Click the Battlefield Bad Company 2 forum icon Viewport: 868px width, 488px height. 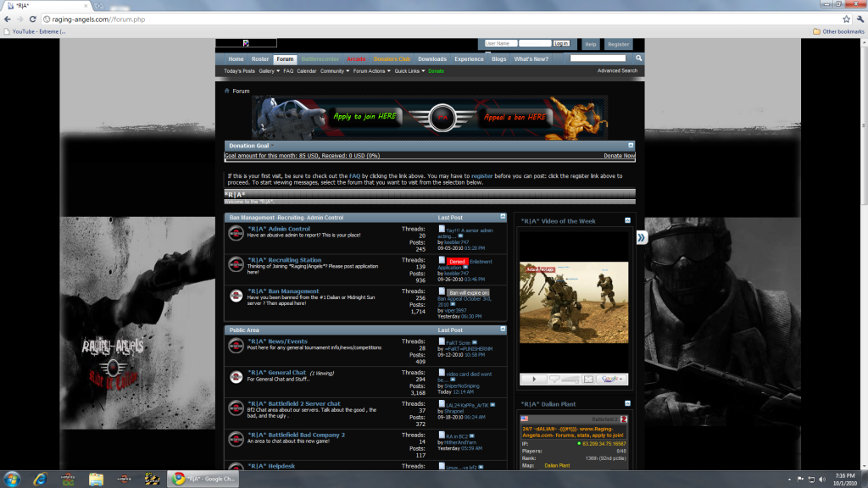(x=236, y=440)
